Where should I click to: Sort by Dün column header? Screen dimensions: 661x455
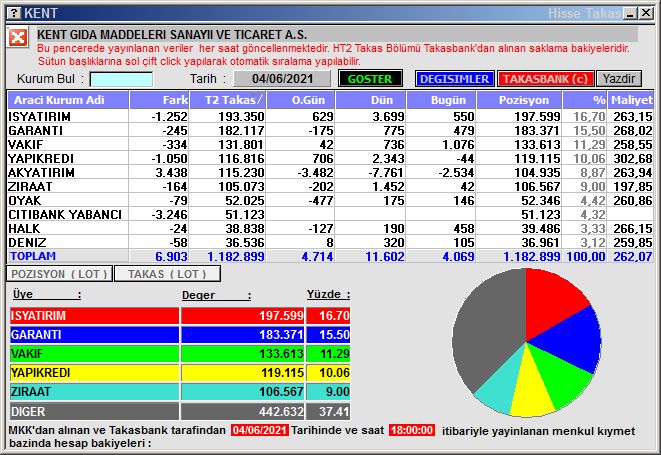coord(371,100)
